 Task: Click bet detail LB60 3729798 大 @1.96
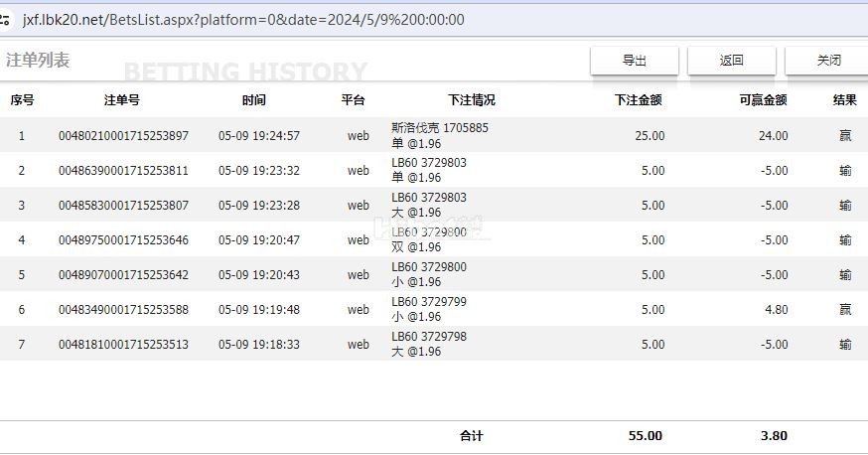point(429,344)
